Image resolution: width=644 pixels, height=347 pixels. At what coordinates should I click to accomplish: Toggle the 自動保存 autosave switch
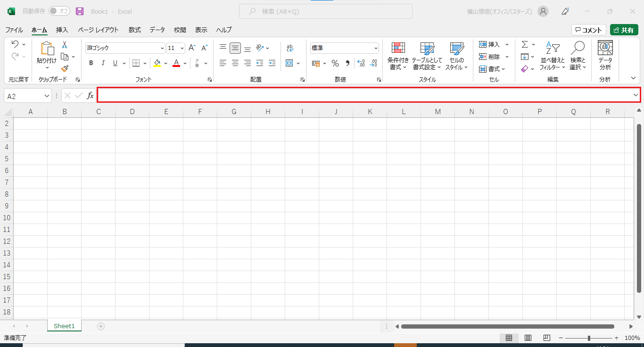coord(59,11)
